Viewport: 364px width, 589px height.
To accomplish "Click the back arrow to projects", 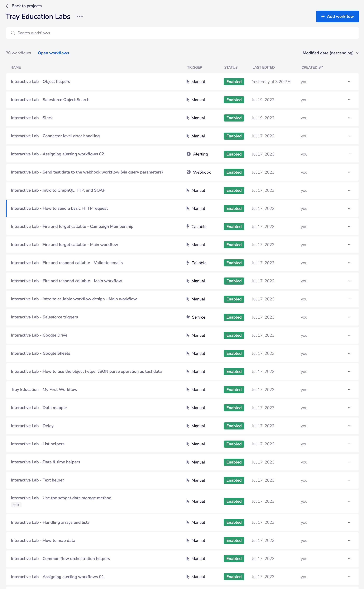I will pyautogui.click(x=8, y=6).
